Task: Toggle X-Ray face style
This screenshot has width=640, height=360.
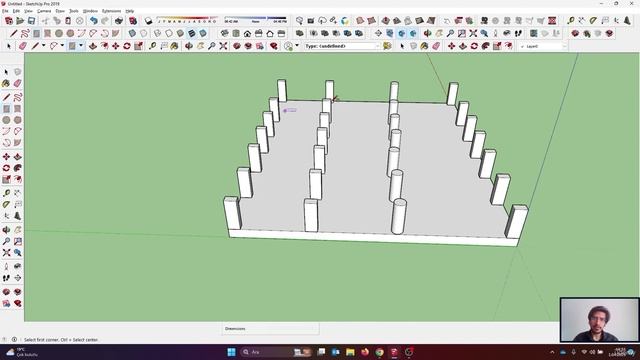Action: pyautogui.click(x=132, y=33)
